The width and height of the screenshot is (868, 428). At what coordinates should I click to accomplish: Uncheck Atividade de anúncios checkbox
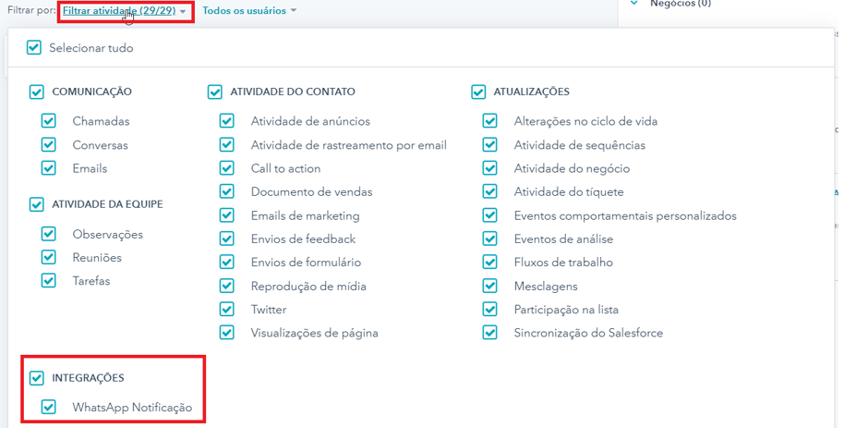(227, 121)
